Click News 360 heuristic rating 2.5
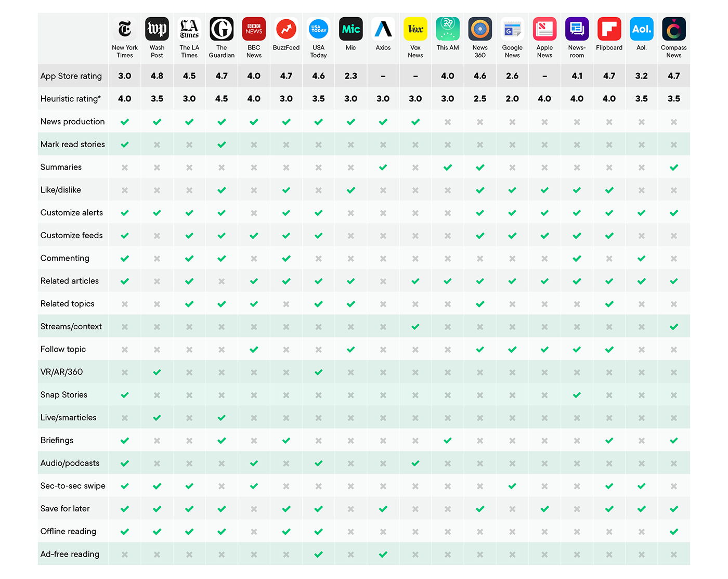728x579 pixels. tap(480, 99)
